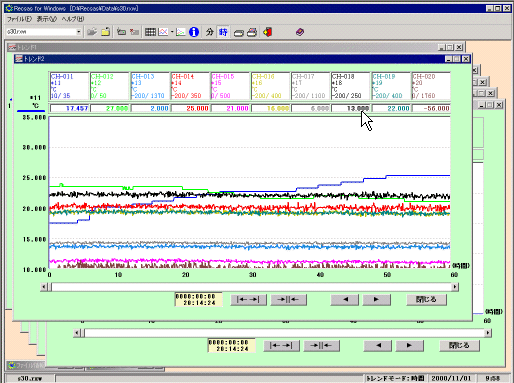
Task: Click the play-forward triangle button
Action: click(376, 299)
